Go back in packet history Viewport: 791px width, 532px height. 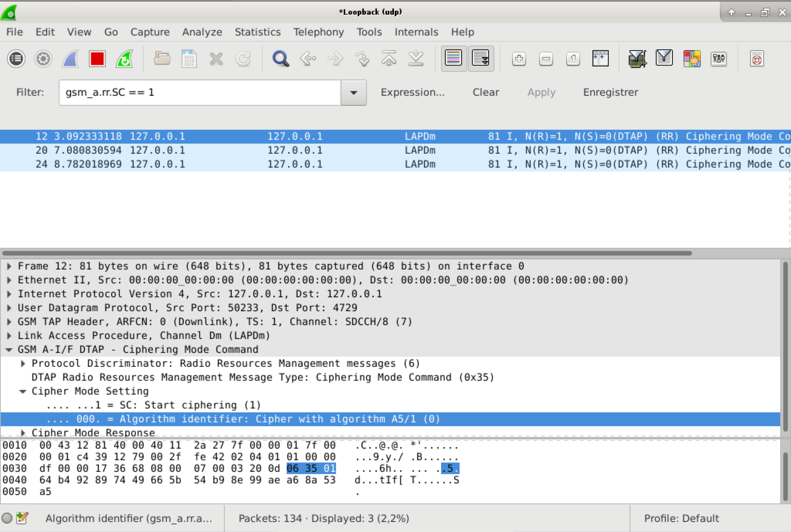(308, 59)
